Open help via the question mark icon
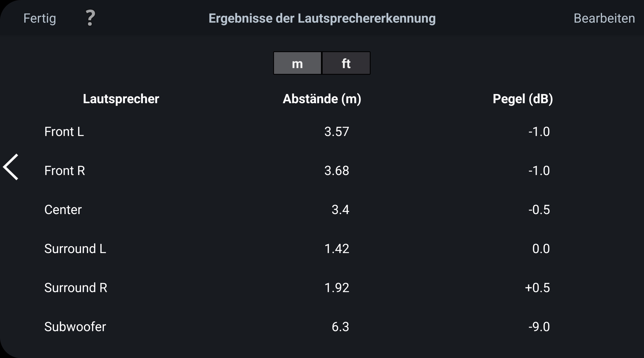The image size is (644, 358). (x=90, y=18)
